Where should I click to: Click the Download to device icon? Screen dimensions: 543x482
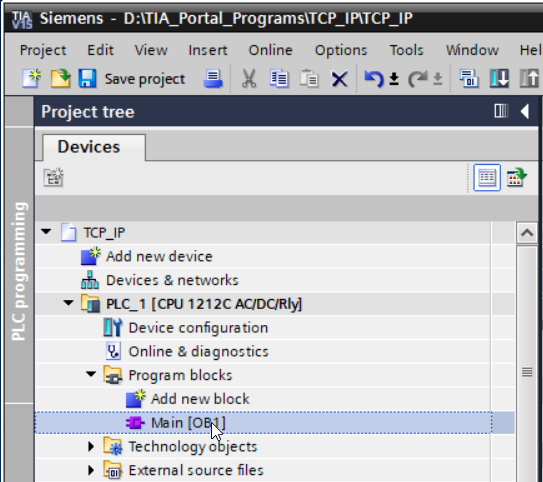tap(499, 78)
